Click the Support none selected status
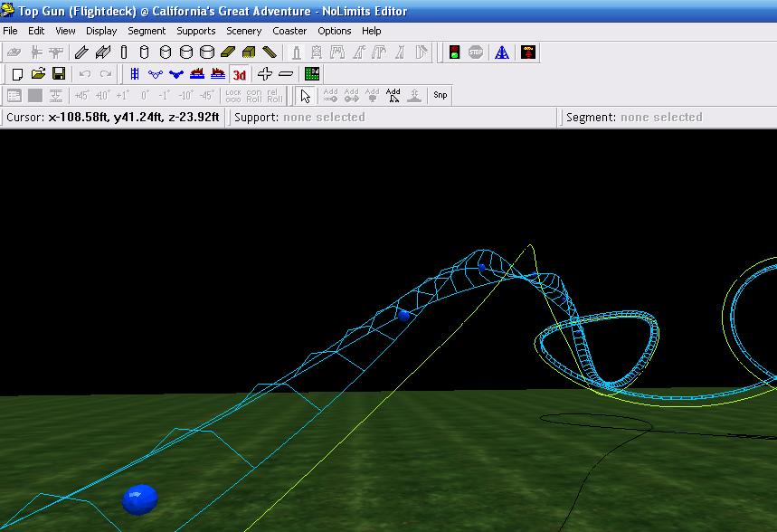 [299, 118]
